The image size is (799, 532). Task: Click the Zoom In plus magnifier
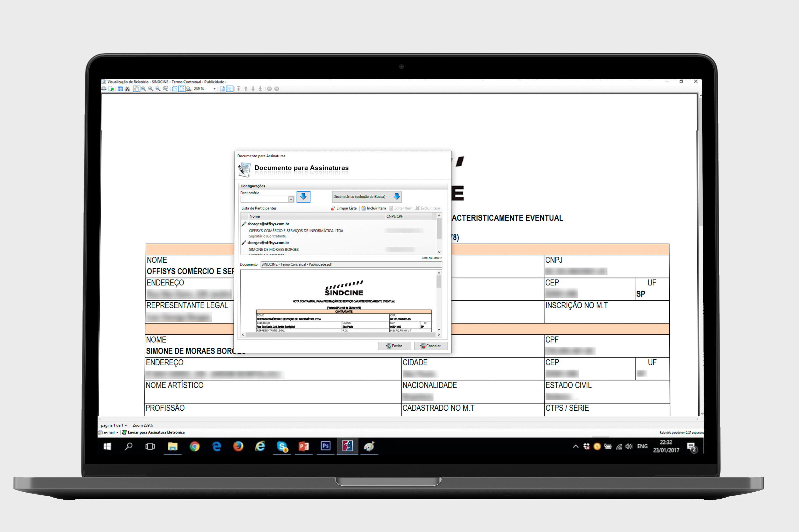point(151,89)
